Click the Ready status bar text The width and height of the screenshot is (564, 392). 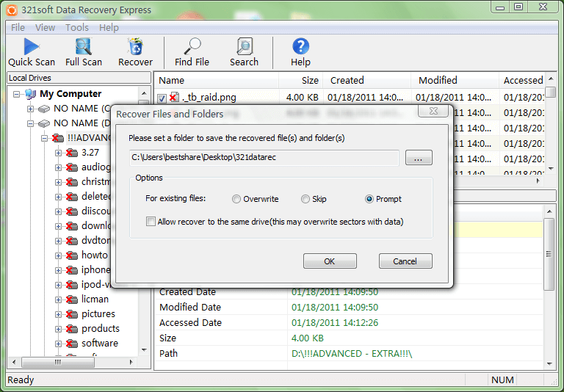pos(21,380)
